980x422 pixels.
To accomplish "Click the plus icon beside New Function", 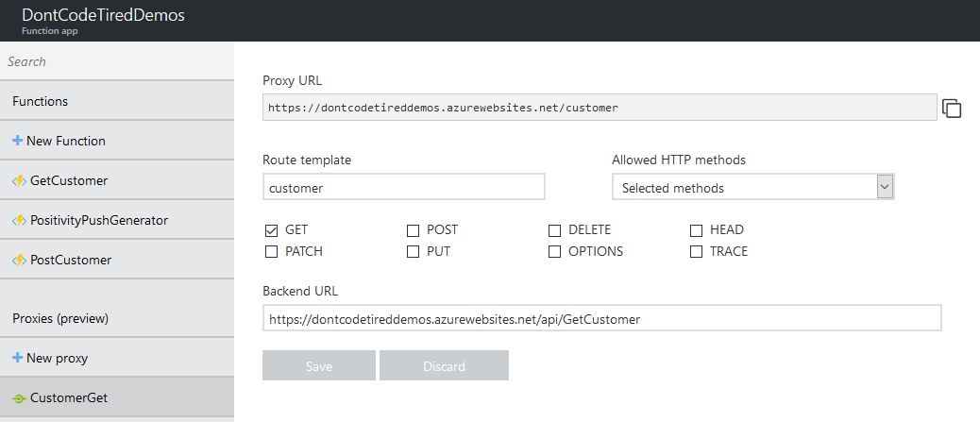I will pos(18,141).
